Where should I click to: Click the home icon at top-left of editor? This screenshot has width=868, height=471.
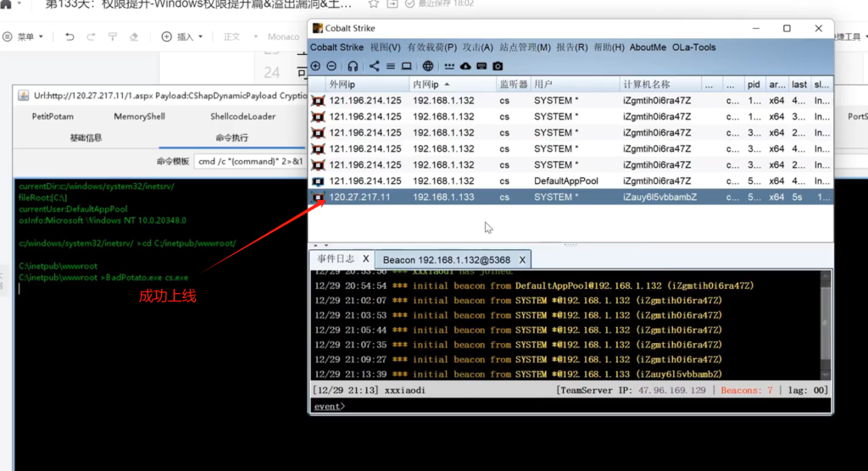point(6,4)
